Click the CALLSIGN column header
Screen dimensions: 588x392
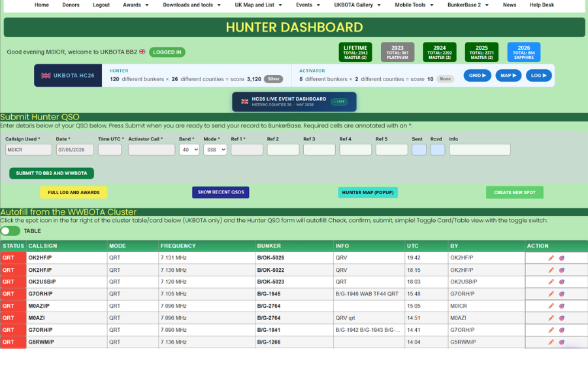click(67, 246)
